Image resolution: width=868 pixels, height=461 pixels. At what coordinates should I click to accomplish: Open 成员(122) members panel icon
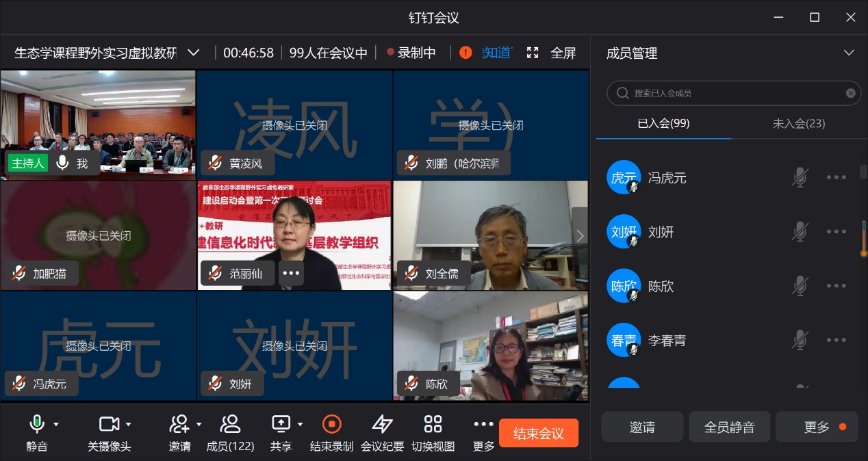pyautogui.click(x=230, y=425)
